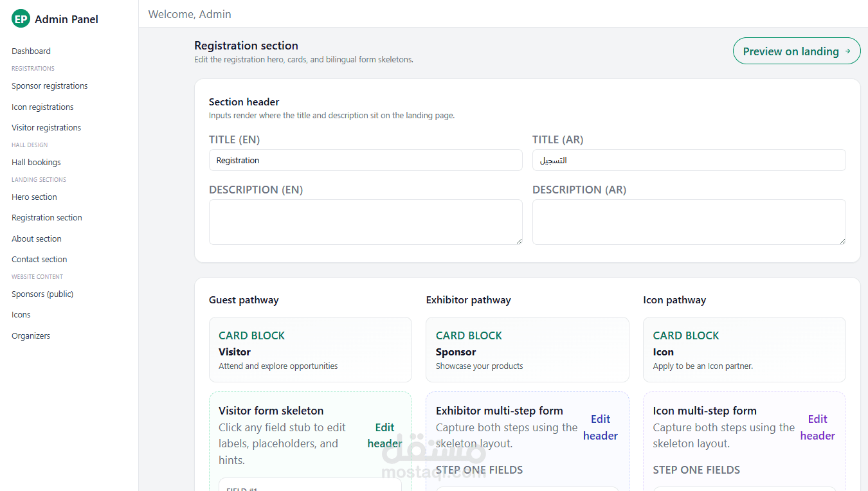
Task: Go to Sponsor registrations
Action: pos(50,85)
